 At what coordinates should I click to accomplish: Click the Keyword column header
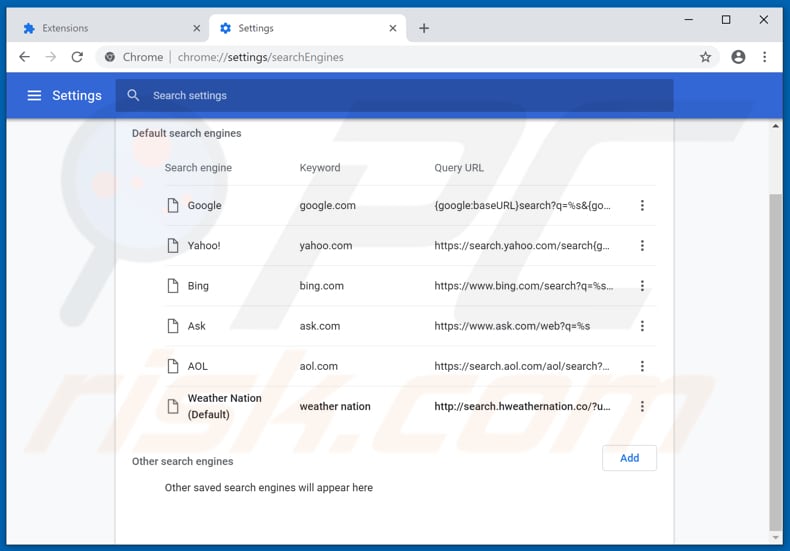point(319,167)
